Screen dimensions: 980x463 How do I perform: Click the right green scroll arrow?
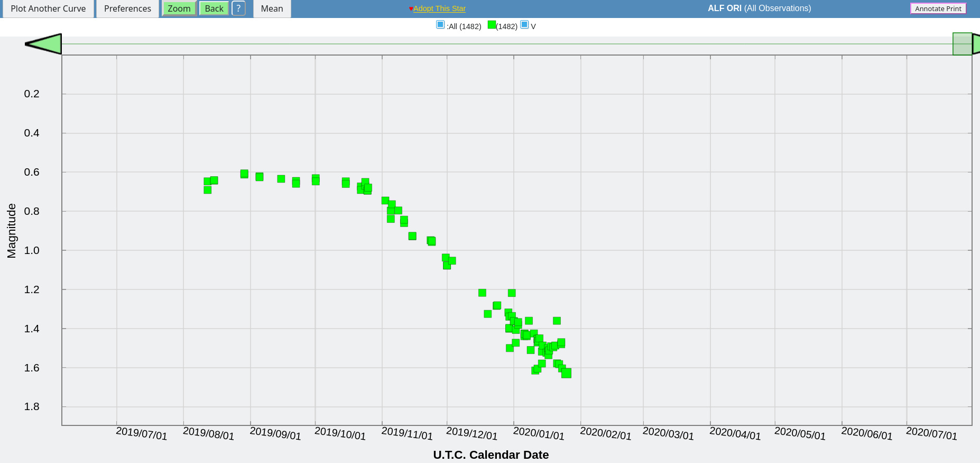pos(976,44)
